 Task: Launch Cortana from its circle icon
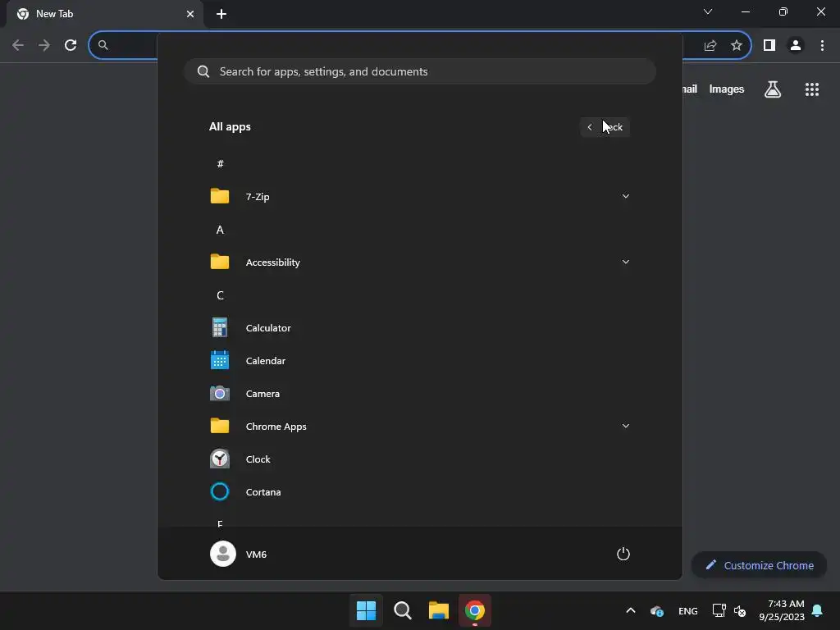tap(220, 491)
